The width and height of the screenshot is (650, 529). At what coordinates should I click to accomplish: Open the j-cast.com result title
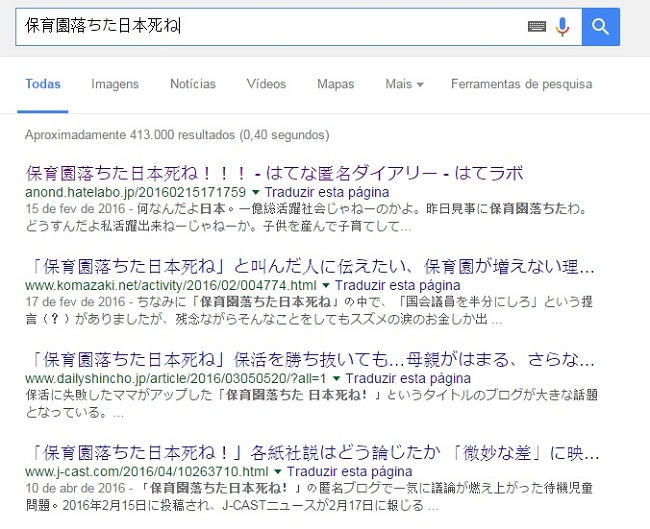pos(312,453)
